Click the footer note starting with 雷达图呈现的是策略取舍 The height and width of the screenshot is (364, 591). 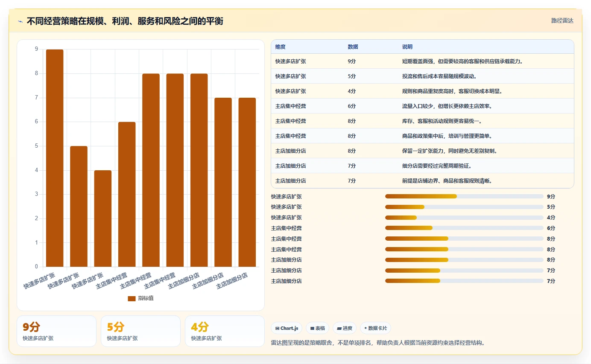tap(377, 343)
